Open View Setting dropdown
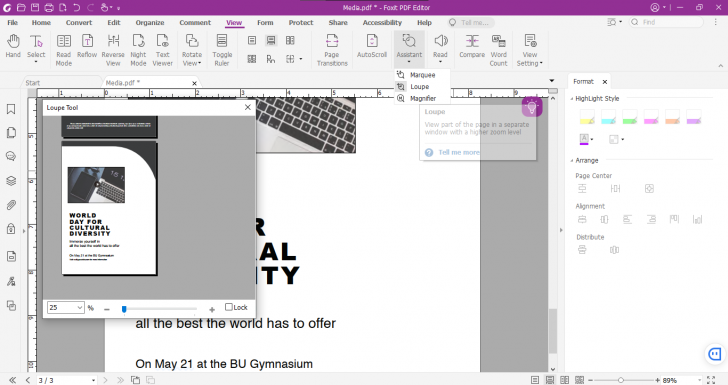 pos(530,50)
